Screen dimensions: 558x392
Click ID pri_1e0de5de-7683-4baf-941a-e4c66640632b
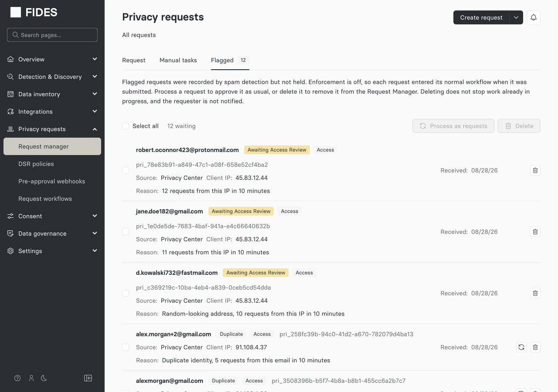[x=203, y=226]
